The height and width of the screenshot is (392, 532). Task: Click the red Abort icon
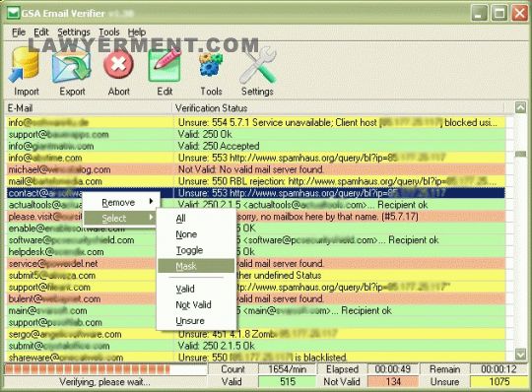point(118,64)
